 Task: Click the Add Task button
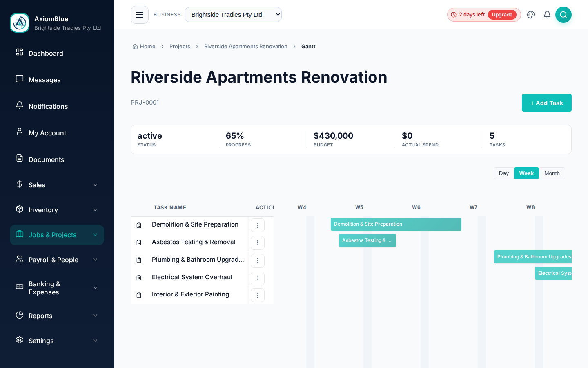pos(546,103)
